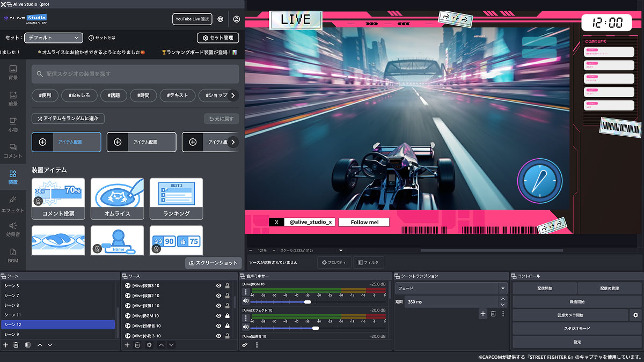
Task: Toggle visibility of [Alive]BGM 10 source
Action: point(218,316)
